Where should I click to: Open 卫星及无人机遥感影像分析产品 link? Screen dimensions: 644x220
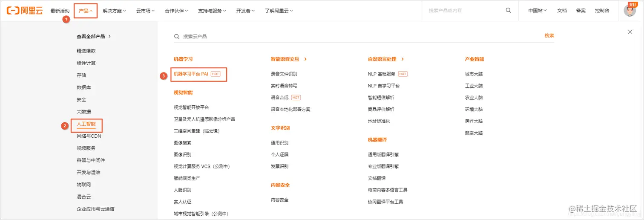point(204,119)
